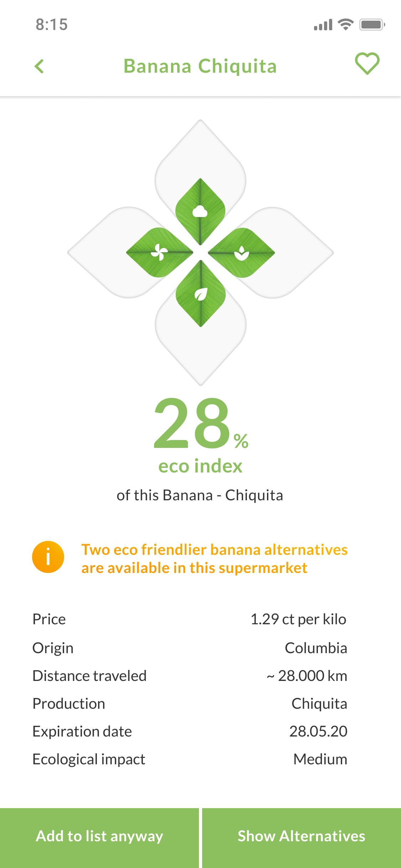Tap the Price row value
The image size is (401, 868).
pos(298,619)
